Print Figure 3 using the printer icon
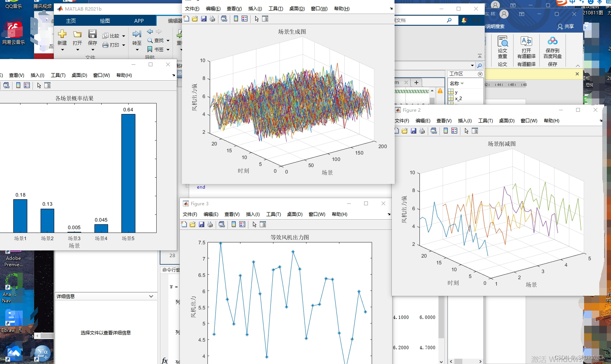Screen dimensions: 611x364 point(210,224)
